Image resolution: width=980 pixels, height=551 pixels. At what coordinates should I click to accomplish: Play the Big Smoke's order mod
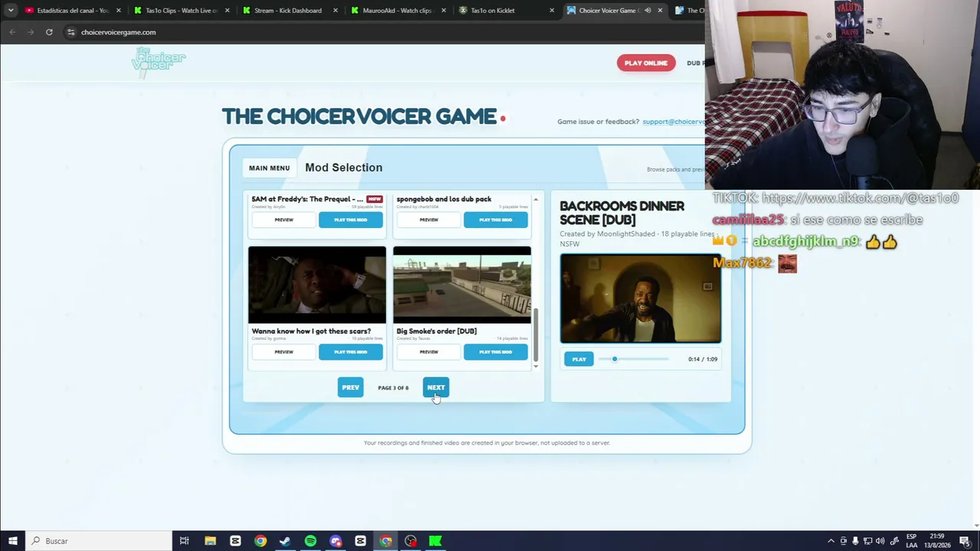[x=495, y=352]
